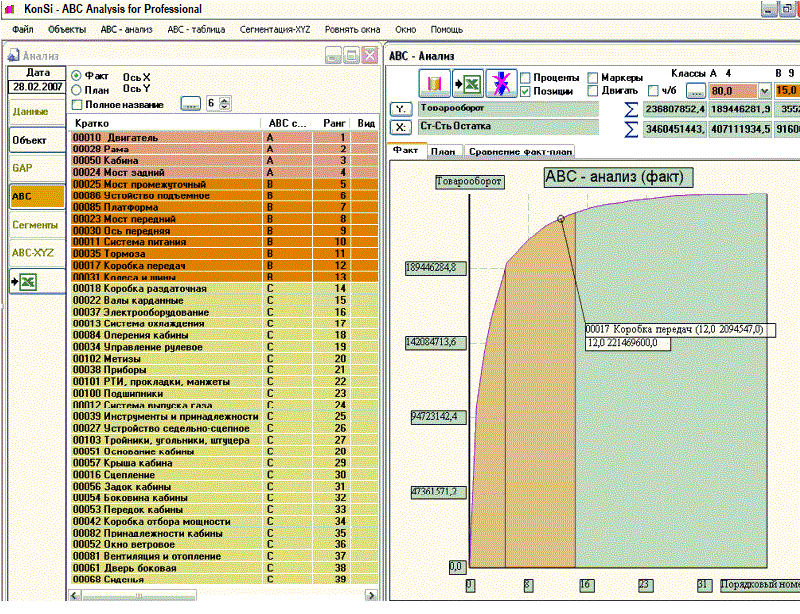The height and width of the screenshot is (614, 800).
Task: Enable the Проценты checkbox
Action: click(x=526, y=77)
